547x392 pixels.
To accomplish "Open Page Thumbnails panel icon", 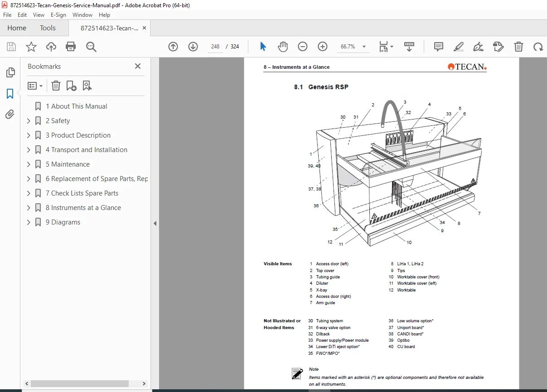I will [x=10, y=72].
